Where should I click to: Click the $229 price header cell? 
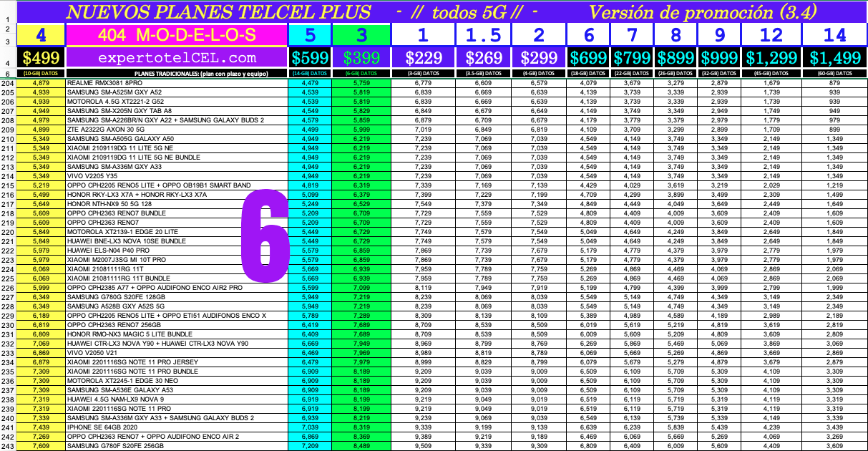422,58
